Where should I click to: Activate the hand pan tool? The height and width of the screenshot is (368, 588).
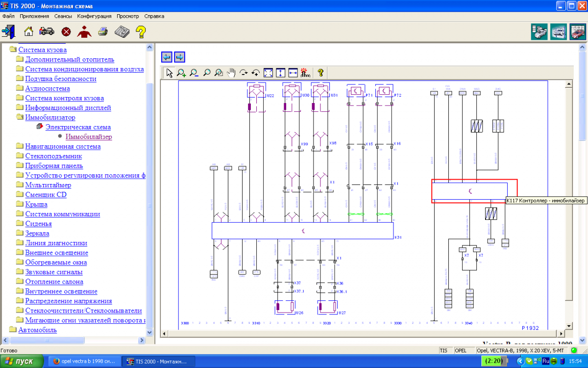coord(231,73)
